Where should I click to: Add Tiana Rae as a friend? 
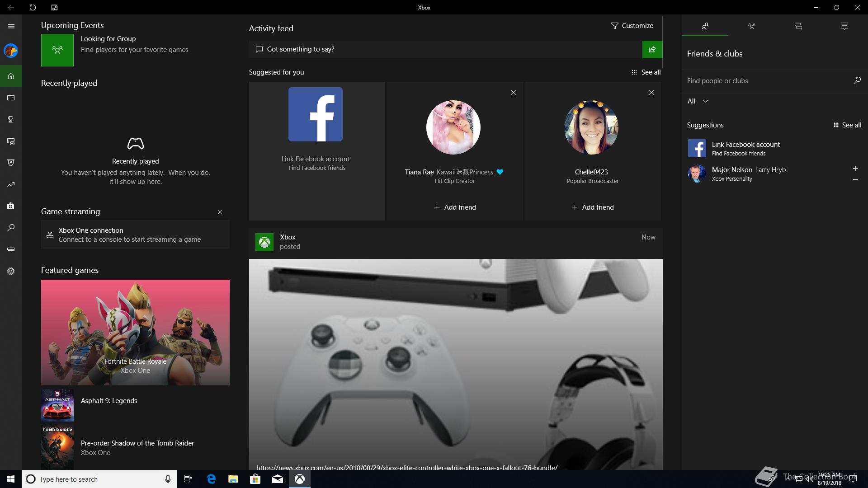click(455, 207)
